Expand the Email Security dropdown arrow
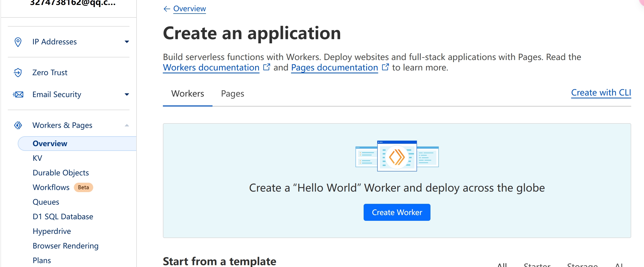Screen dimensions: 644x267 (127, 94)
